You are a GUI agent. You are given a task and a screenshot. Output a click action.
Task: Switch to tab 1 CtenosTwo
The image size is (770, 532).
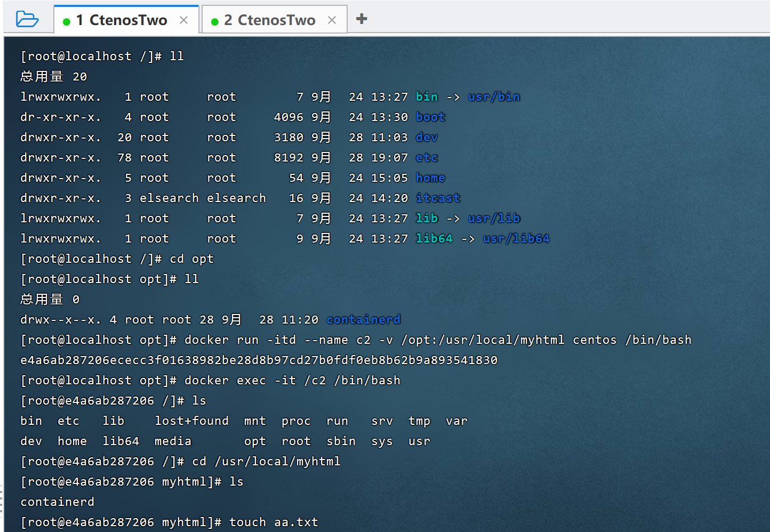[x=126, y=20]
